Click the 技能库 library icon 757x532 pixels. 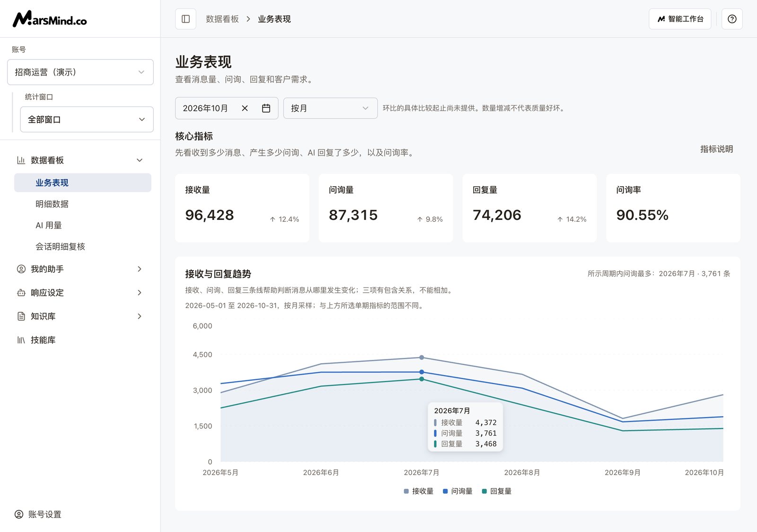[21, 340]
